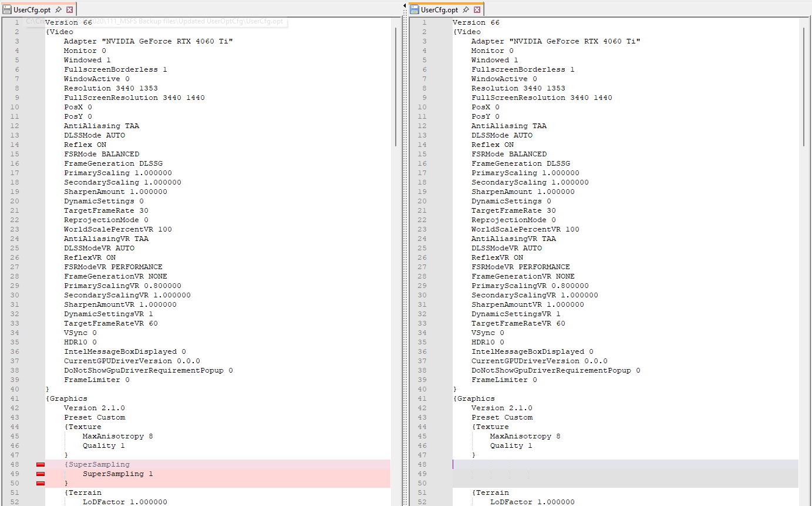
Task: Close the left UserCfg.opt tab with its X
Action: pyautogui.click(x=69, y=9)
